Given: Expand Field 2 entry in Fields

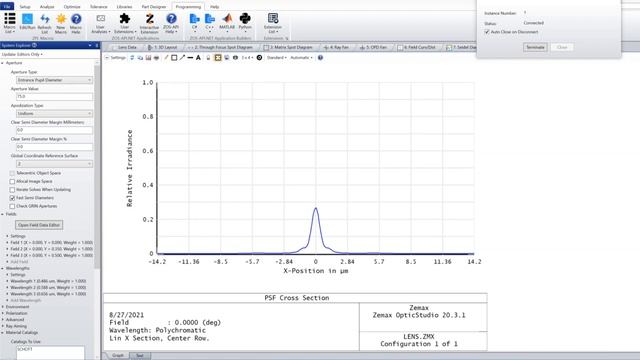Looking at the screenshot, I should click(7, 249).
